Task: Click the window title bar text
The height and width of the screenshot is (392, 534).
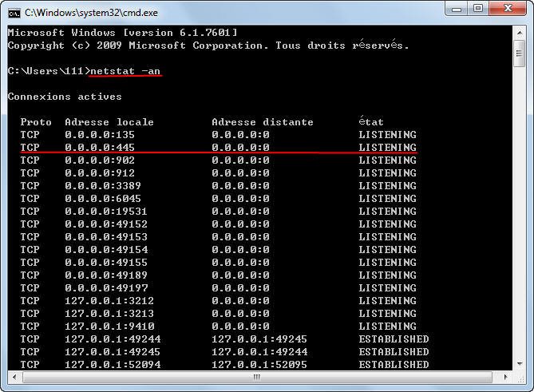Action: (91, 13)
